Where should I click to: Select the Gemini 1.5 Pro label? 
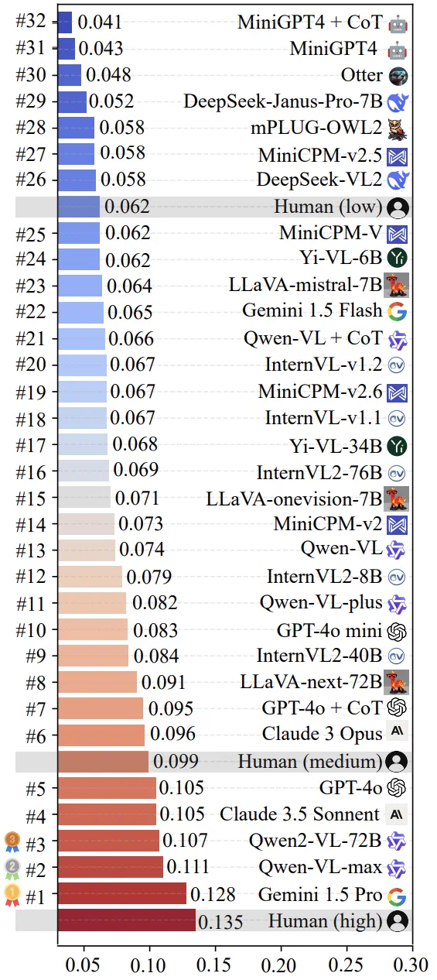[320, 895]
